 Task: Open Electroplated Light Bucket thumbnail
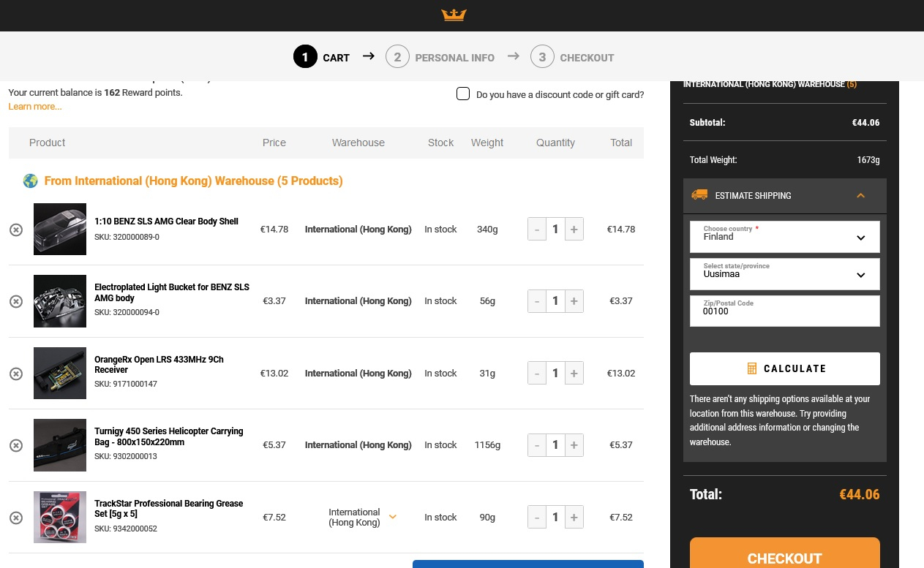click(x=60, y=301)
